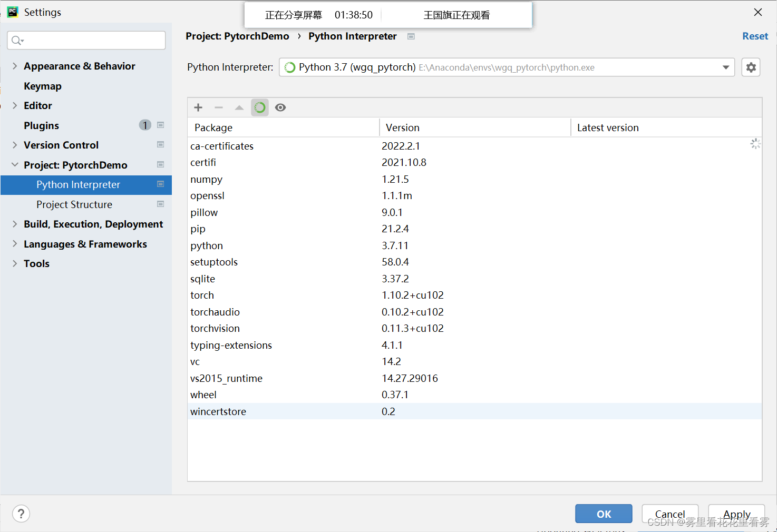The height and width of the screenshot is (532, 777).
Task: Click the Cancel button
Action: [670, 514]
